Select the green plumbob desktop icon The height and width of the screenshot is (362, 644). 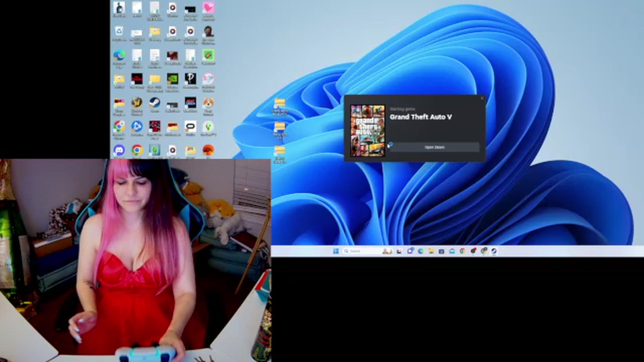208,126
